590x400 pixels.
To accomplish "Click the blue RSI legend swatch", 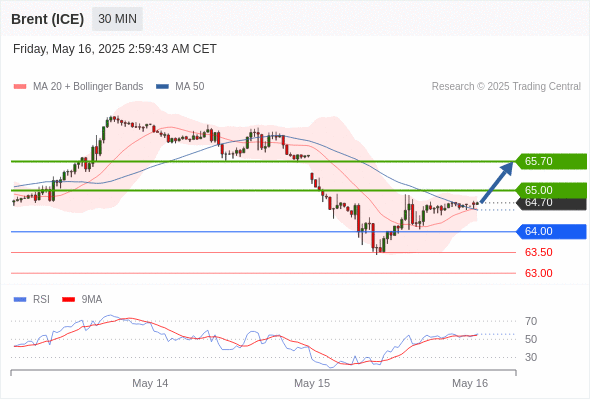I will [20, 300].
